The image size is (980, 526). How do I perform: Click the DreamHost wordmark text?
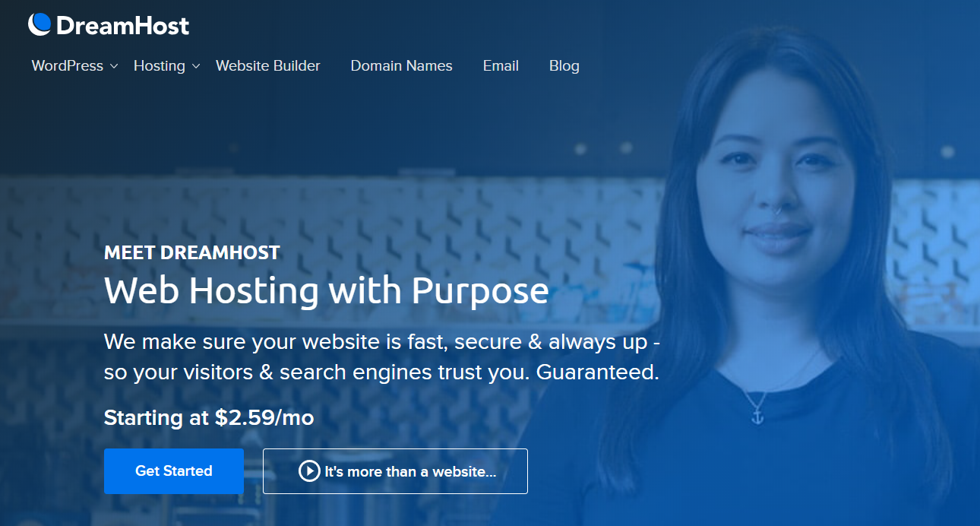click(x=122, y=26)
